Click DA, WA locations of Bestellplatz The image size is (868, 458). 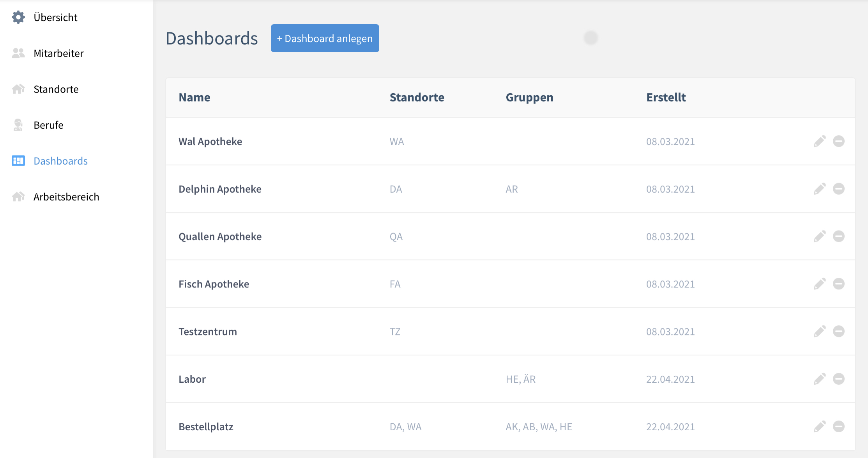406,427
